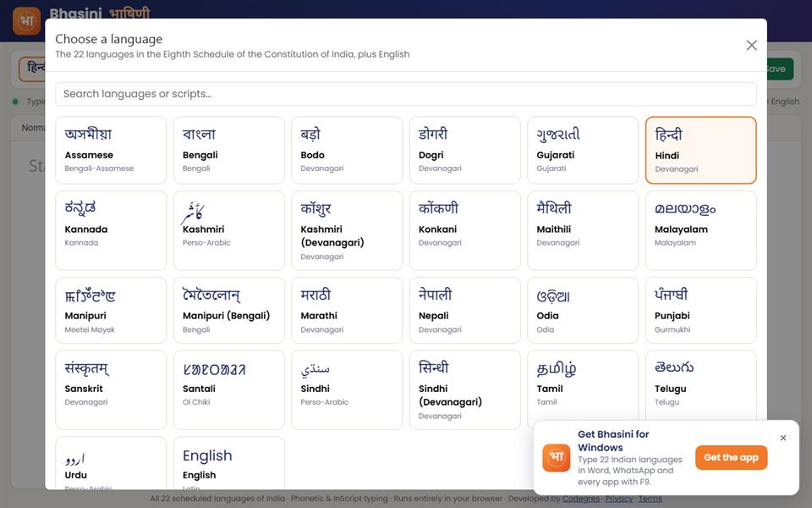Pick the Telugu language card

point(700,384)
